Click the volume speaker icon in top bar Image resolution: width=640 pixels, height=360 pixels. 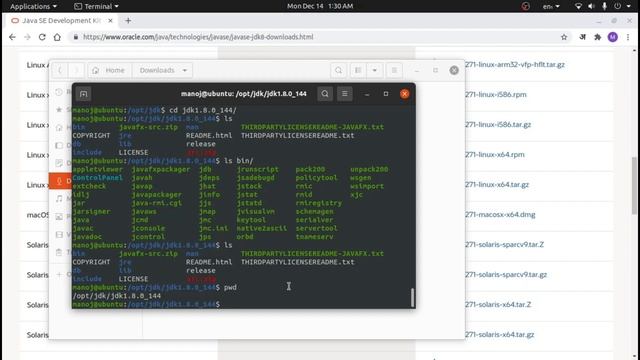click(x=591, y=6)
